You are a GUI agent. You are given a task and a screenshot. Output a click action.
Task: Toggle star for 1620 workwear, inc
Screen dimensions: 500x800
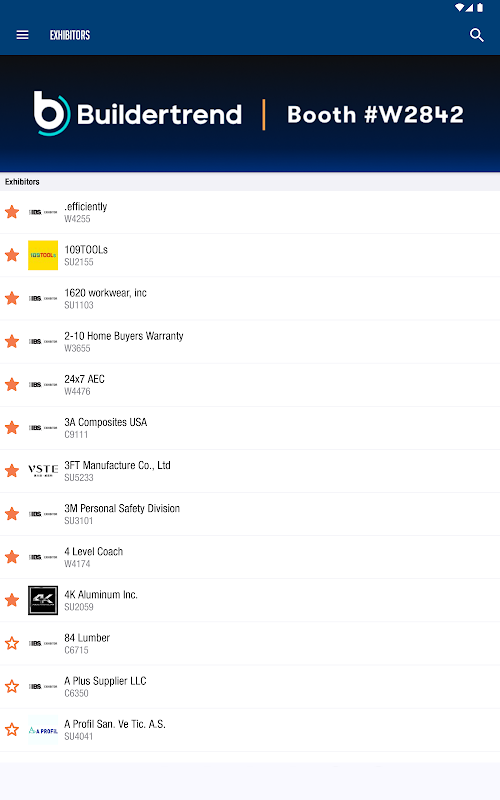[x=12, y=298]
